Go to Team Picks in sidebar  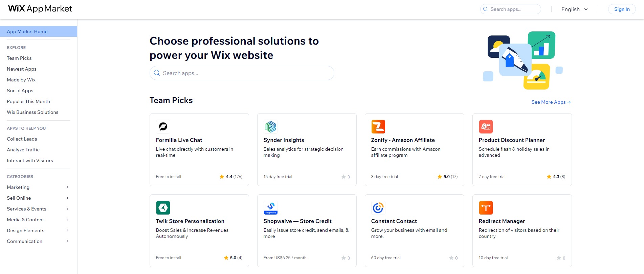click(19, 58)
